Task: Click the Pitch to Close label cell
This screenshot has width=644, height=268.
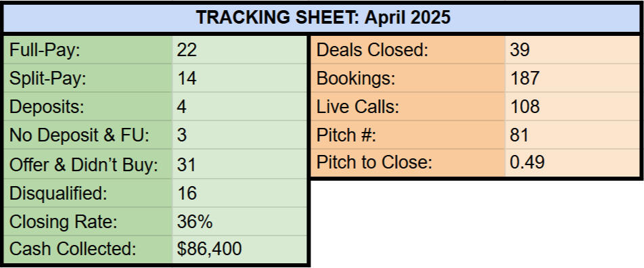Action: (x=409, y=163)
